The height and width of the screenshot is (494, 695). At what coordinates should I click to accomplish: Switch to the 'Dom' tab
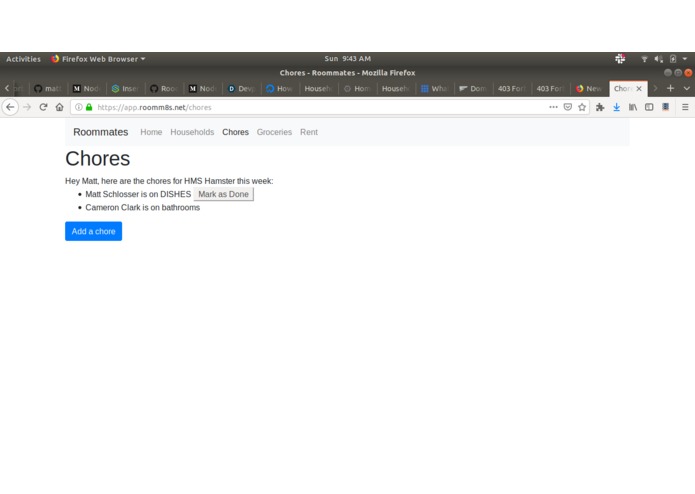(x=473, y=89)
